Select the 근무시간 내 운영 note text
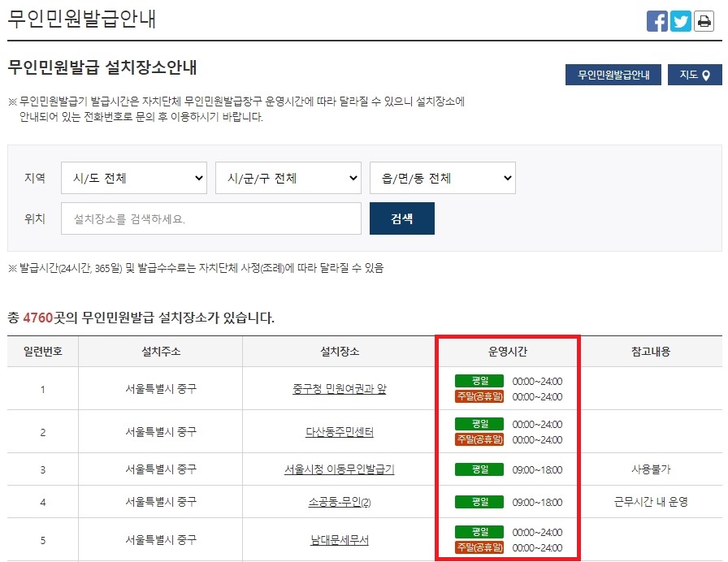 (x=651, y=502)
